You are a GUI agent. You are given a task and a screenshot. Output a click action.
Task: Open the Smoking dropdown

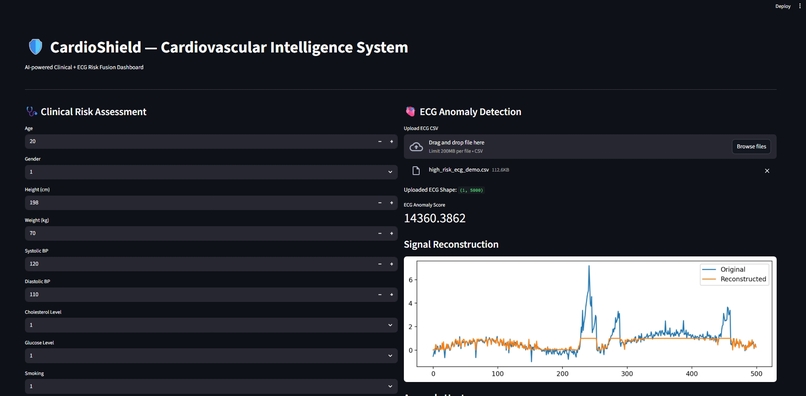click(x=211, y=386)
